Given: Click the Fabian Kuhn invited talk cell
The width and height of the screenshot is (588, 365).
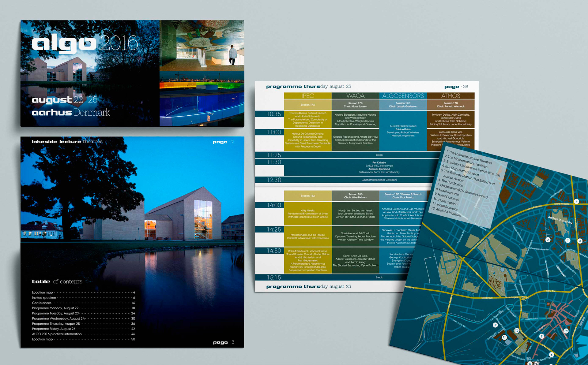Looking at the screenshot, I should (x=403, y=131).
